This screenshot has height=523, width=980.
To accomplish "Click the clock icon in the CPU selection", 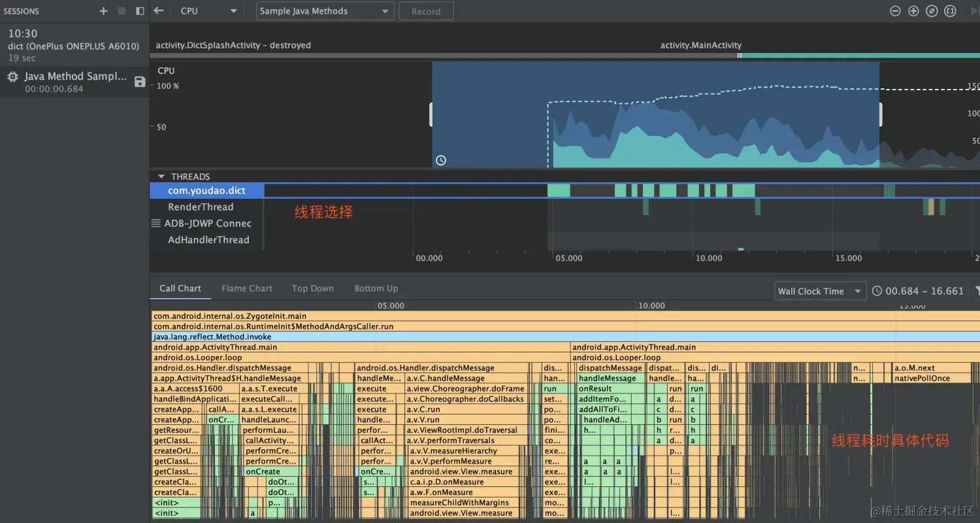I will (441, 160).
